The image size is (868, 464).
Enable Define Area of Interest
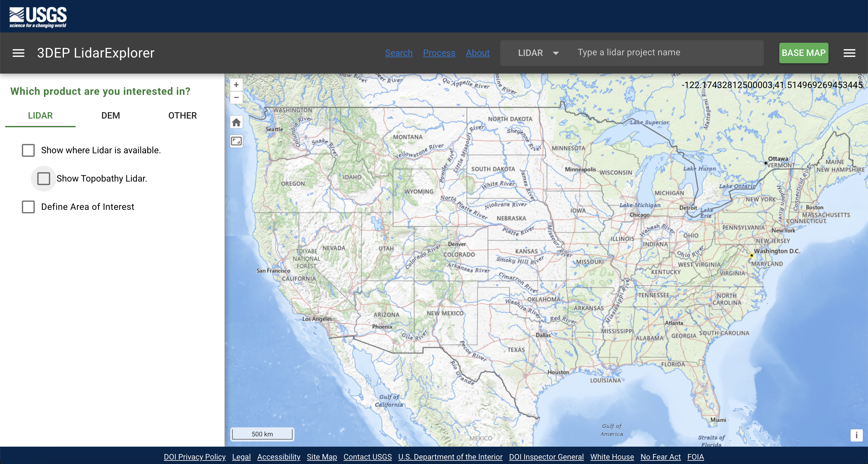coord(28,207)
